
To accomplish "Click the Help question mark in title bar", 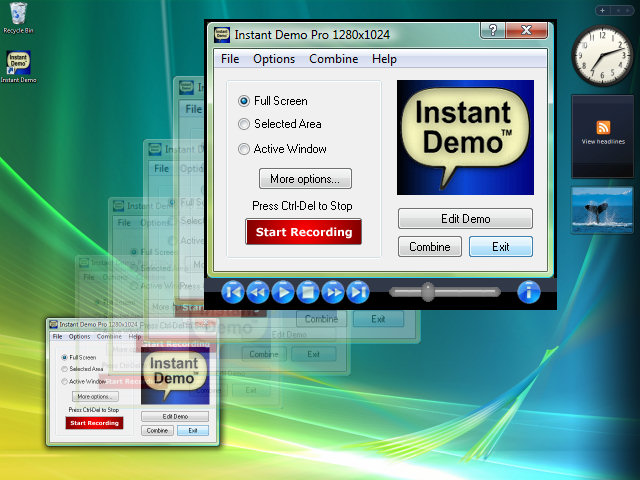I will pos(493,30).
